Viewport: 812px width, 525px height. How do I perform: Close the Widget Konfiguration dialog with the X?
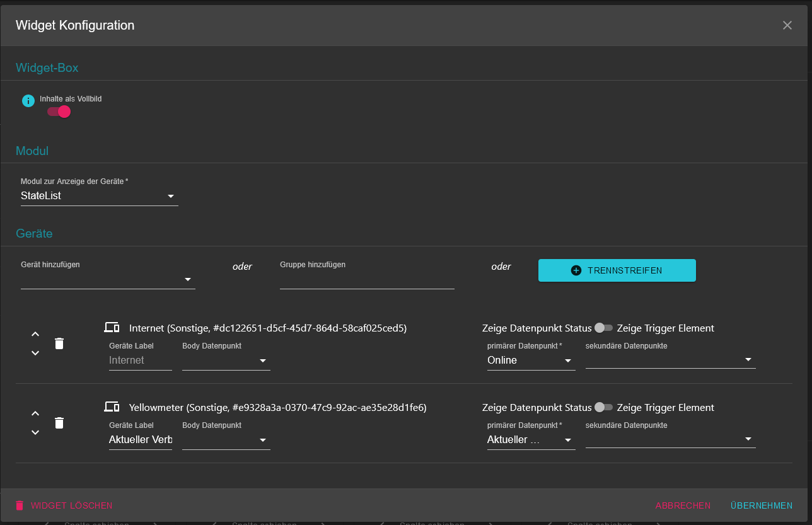click(787, 25)
